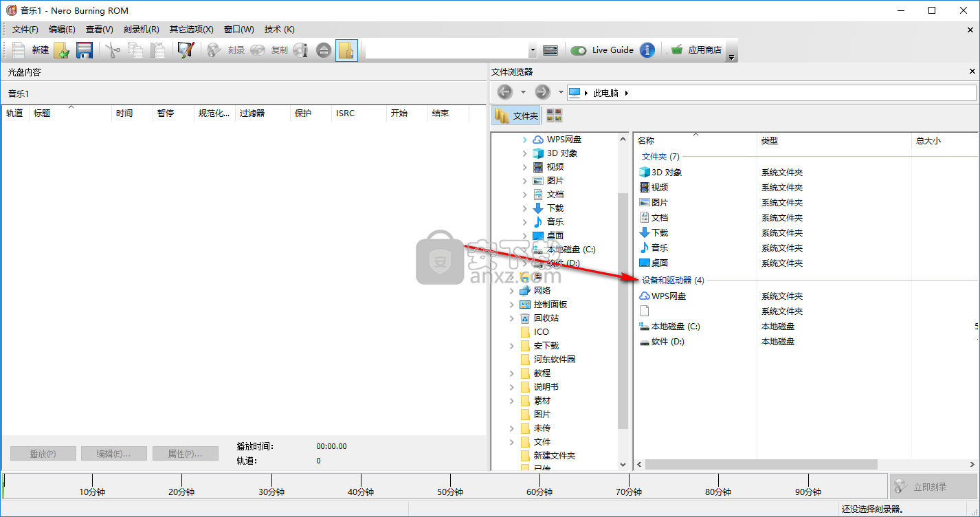Click the 此电脑 address path field
980x517 pixels.
tap(772, 93)
